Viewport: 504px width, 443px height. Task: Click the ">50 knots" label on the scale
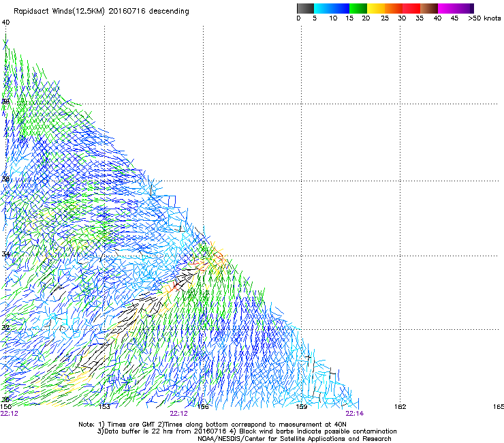[484, 18]
